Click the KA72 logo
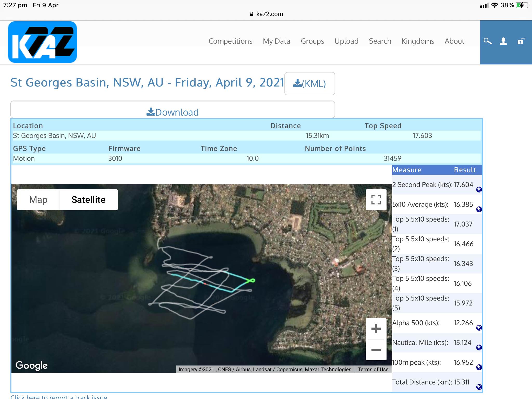532x399 pixels. [x=42, y=42]
